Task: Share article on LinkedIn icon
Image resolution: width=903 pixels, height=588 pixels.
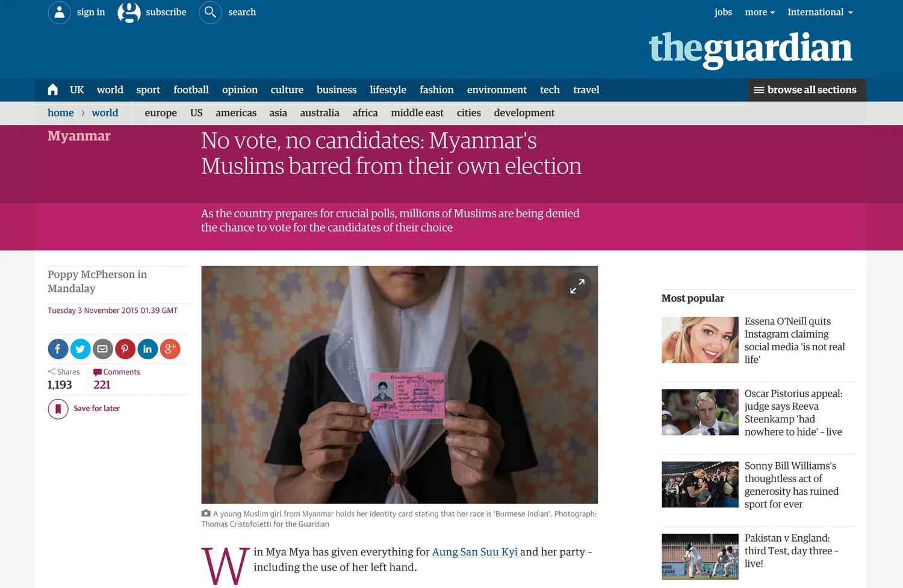Action: pyautogui.click(x=147, y=349)
